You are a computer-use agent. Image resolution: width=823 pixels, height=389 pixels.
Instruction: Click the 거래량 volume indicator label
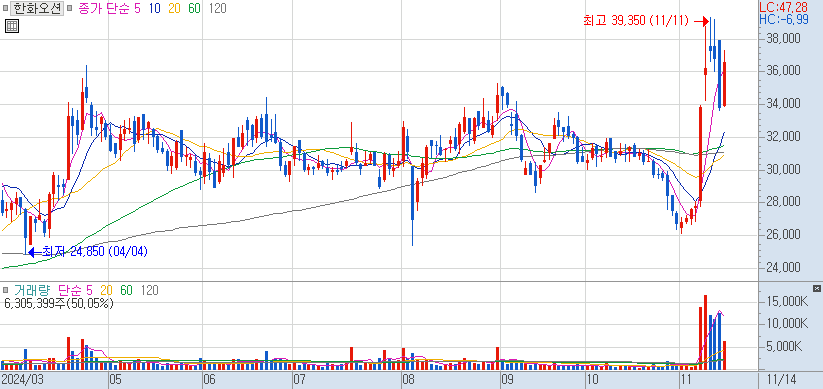tap(33, 290)
